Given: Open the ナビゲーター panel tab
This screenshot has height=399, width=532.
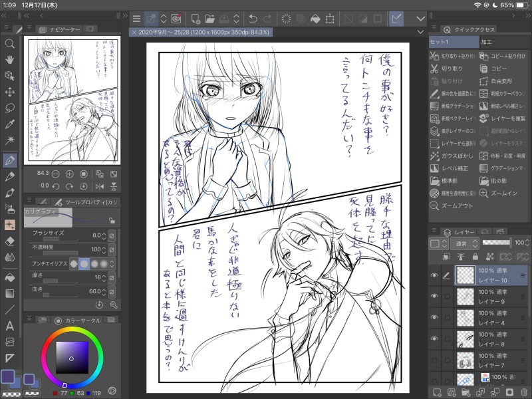Looking at the screenshot, I should click(60, 29).
